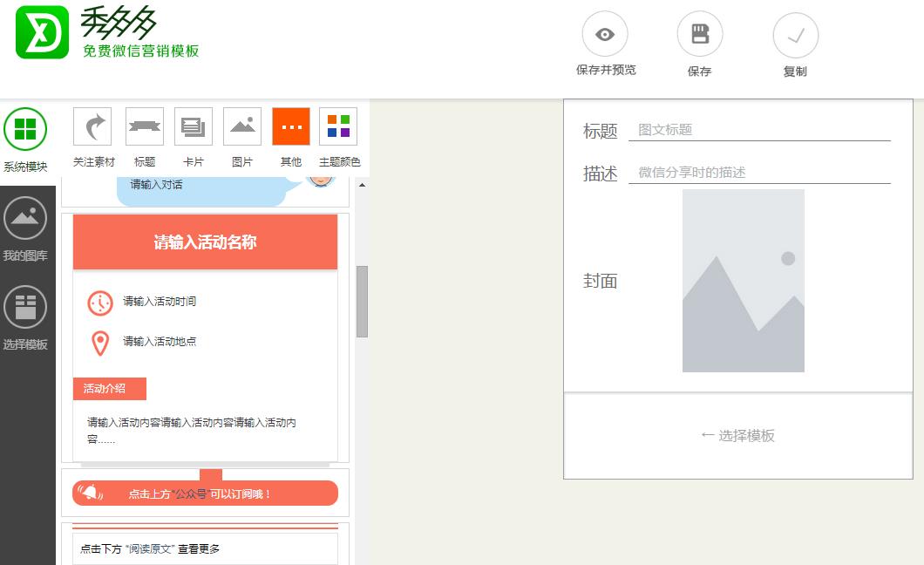Screen dimensions: 924x565
Task: Click the 封面 cover image placeholder
Action: click(743, 279)
